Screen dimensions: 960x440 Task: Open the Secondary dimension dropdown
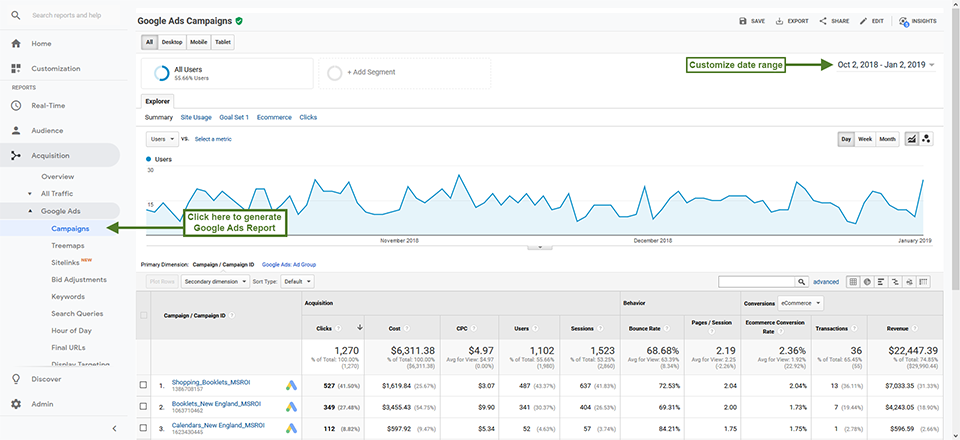pos(216,282)
